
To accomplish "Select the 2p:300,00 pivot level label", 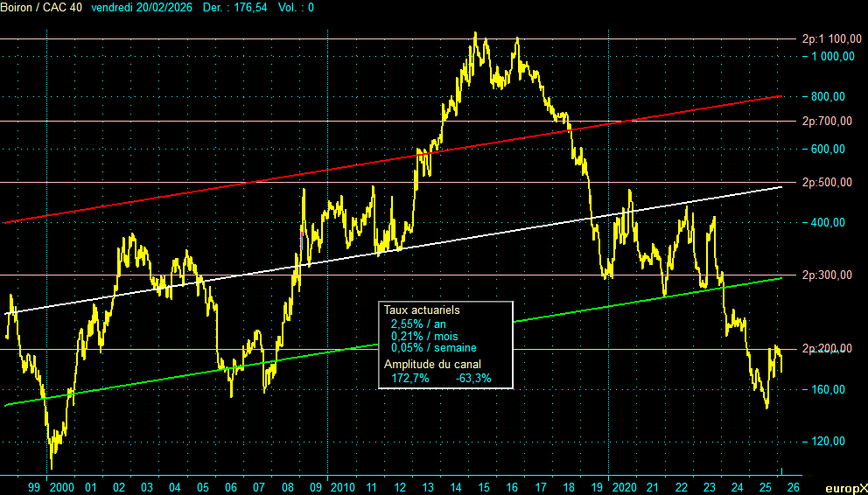I will point(827,275).
